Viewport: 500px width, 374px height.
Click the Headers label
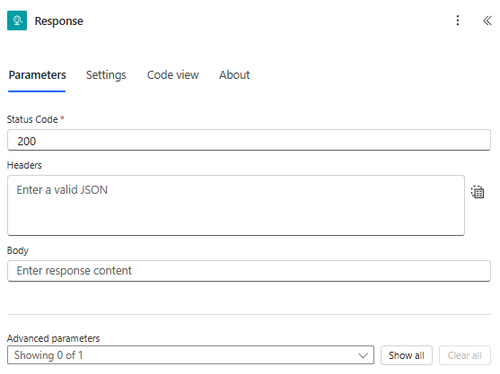(24, 165)
